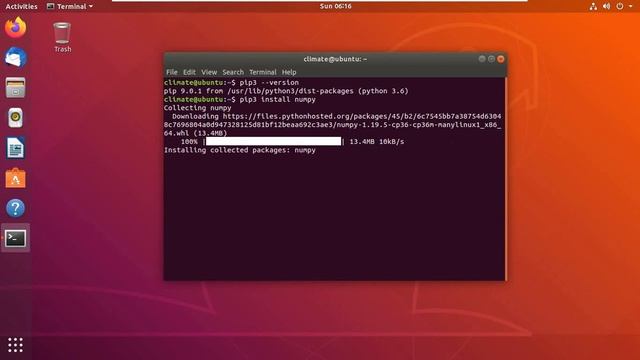The width and height of the screenshot is (640, 360).
Task: Click the white pip download progress bar
Action: [x=273, y=142]
